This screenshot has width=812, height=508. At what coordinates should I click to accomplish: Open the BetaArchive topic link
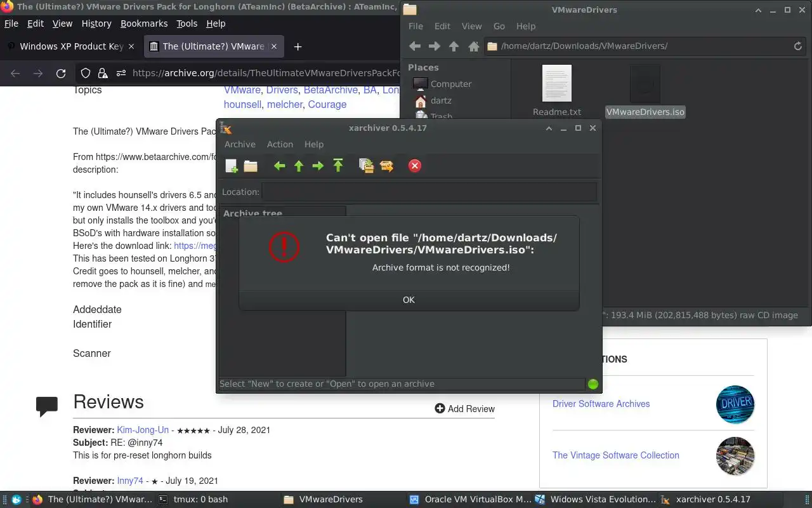pos(331,90)
